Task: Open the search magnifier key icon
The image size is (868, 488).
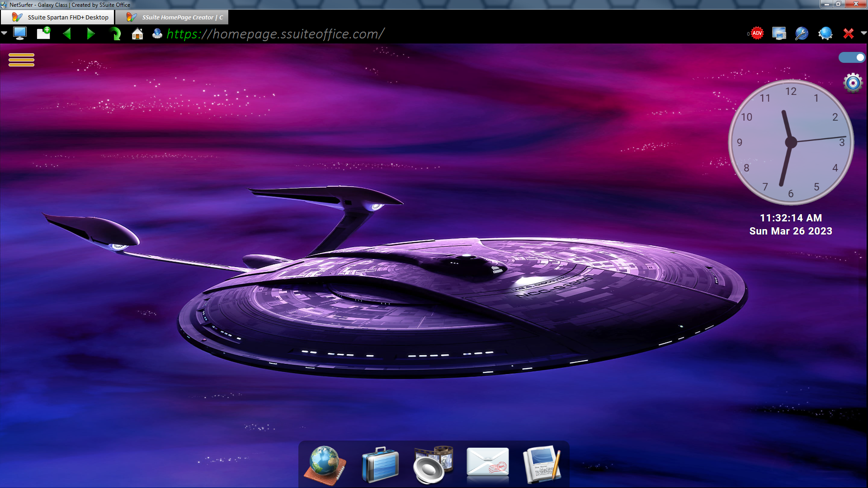Action: (802, 33)
